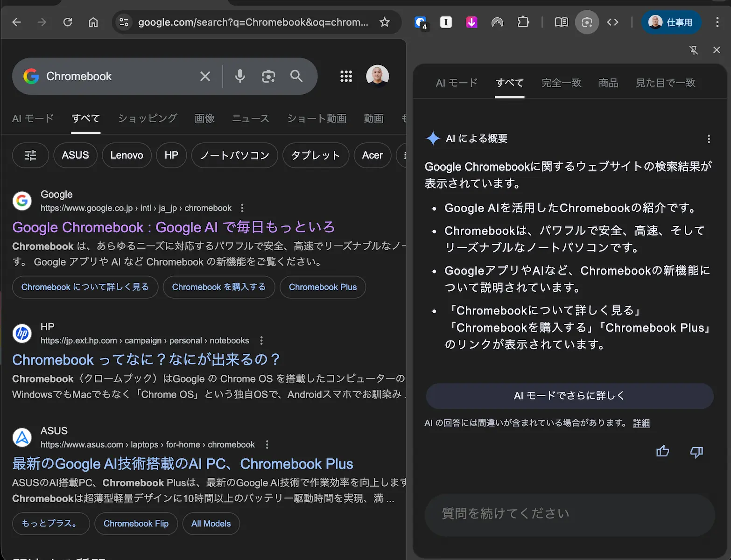Reload the current page

click(x=68, y=22)
